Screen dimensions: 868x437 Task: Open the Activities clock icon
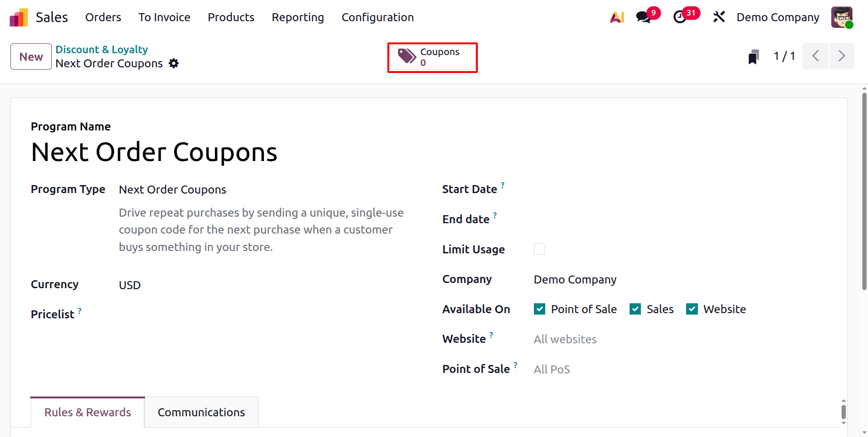click(x=680, y=17)
